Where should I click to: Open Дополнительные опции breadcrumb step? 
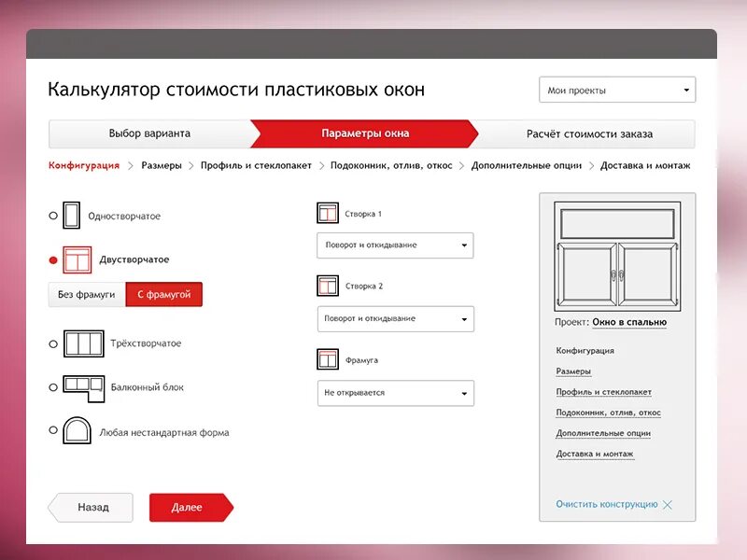(527, 165)
